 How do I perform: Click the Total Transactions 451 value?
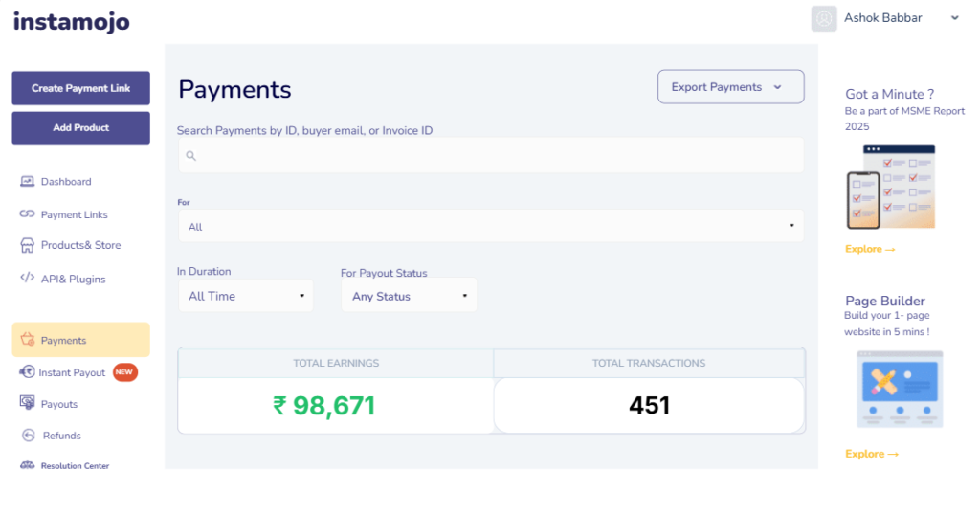(649, 406)
